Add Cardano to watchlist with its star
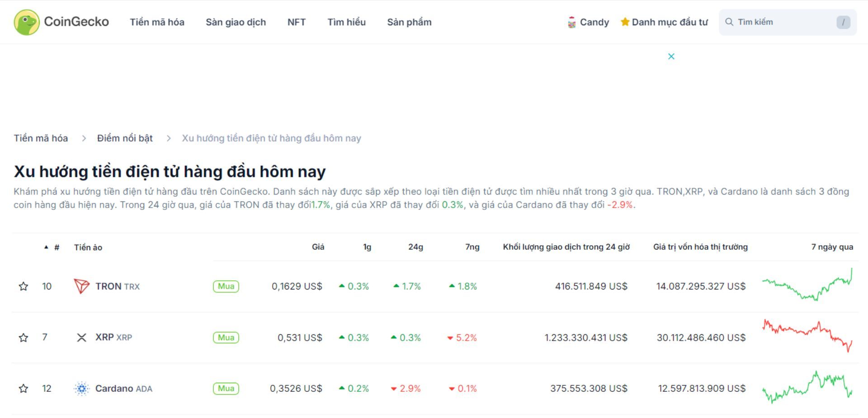The width and height of the screenshot is (868, 418). pyautogui.click(x=24, y=388)
